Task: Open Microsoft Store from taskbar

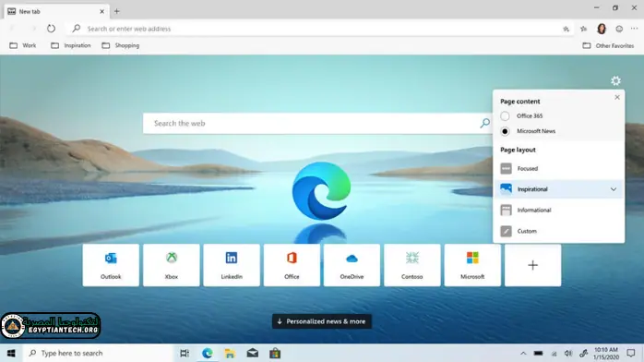Action: (275, 353)
